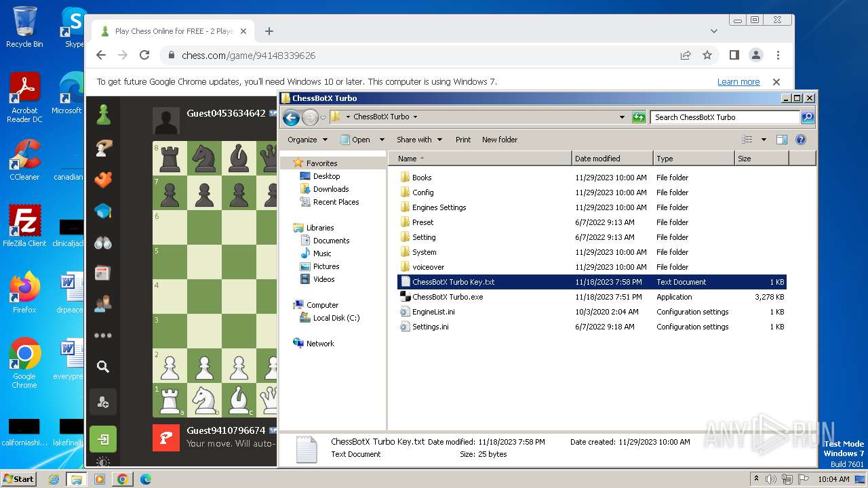Open the News icon in the chess.com sidebar
Screen dimensions: 868x488
103,273
